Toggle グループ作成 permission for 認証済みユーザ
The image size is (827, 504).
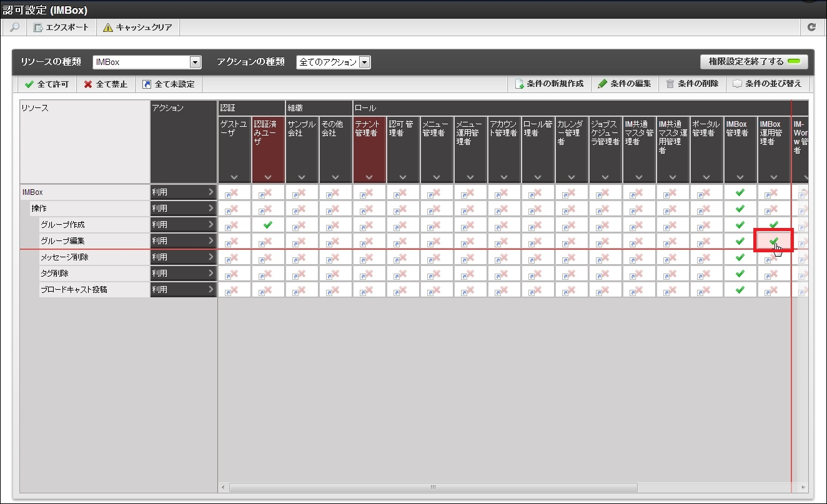[x=268, y=225]
